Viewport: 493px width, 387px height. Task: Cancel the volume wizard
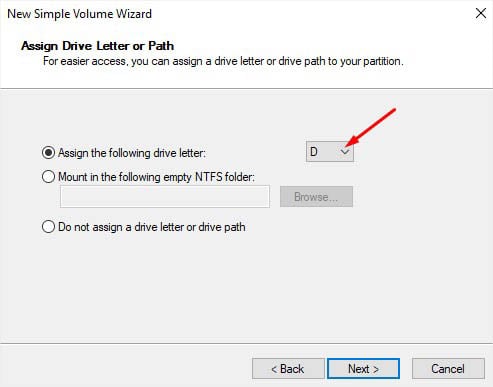tap(448, 369)
